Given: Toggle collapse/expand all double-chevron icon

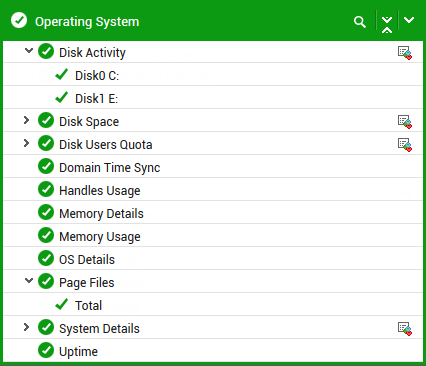Looking at the screenshot, I should pyautogui.click(x=387, y=25).
